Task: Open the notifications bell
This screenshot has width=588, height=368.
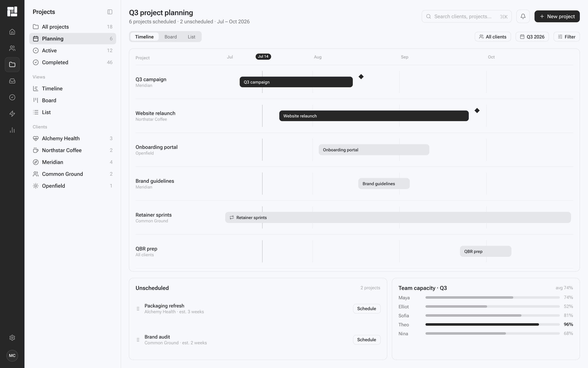Action: pos(523,16)
